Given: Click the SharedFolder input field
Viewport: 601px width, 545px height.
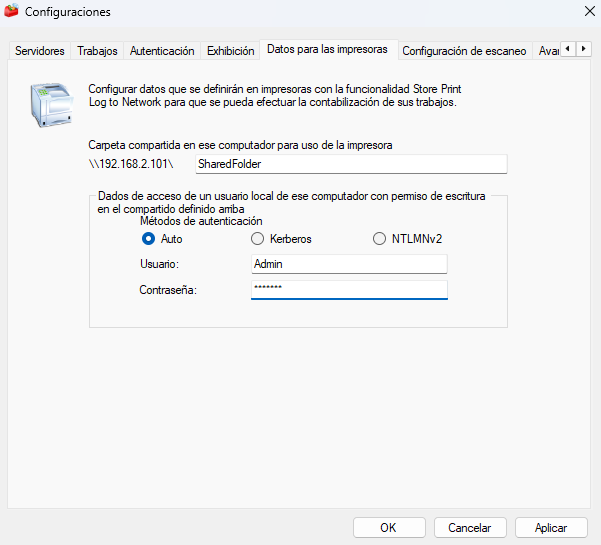Looking at the screenshot, I should pos(351,164).
